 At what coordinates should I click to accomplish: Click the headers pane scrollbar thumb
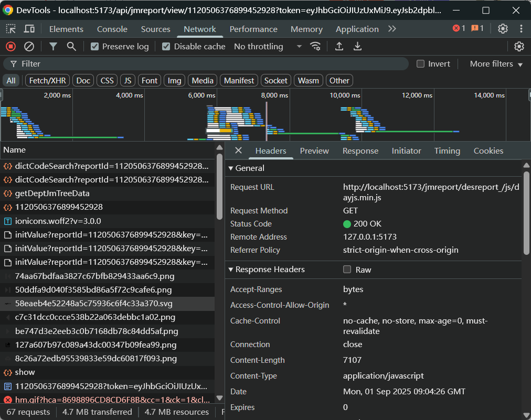pos(526,213)
